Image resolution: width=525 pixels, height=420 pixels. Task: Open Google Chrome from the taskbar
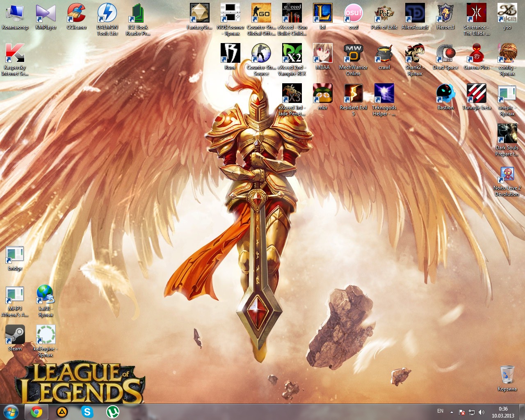pyautogui.click(x=37, y=412)
